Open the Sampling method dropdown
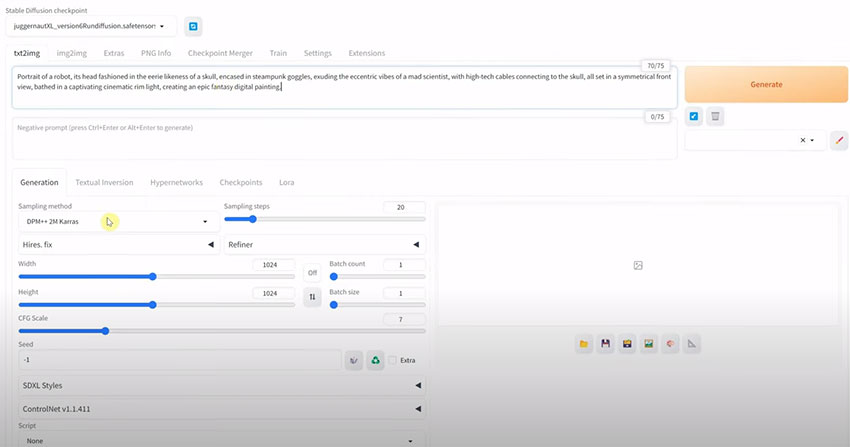850x447 pixels. (x=118, y=222)
